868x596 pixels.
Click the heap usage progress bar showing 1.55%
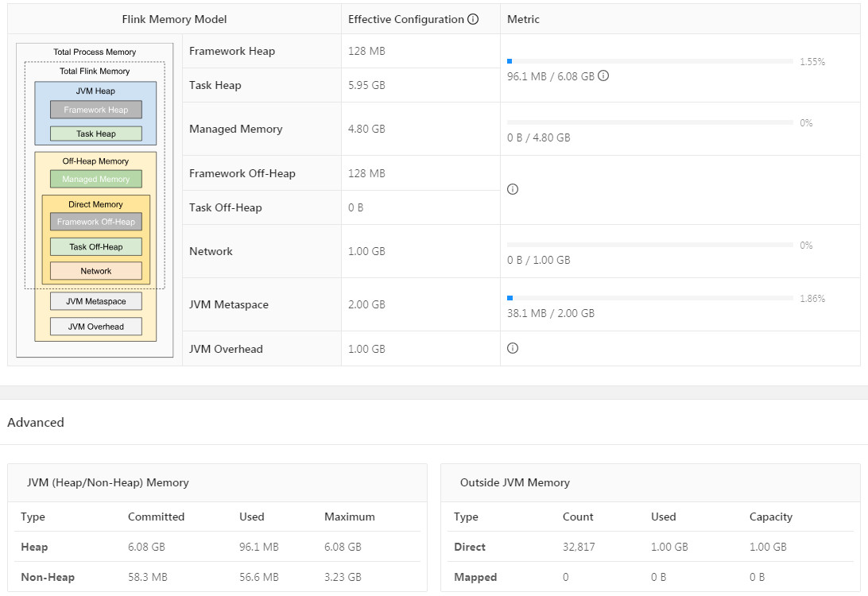tap(650, 61)
